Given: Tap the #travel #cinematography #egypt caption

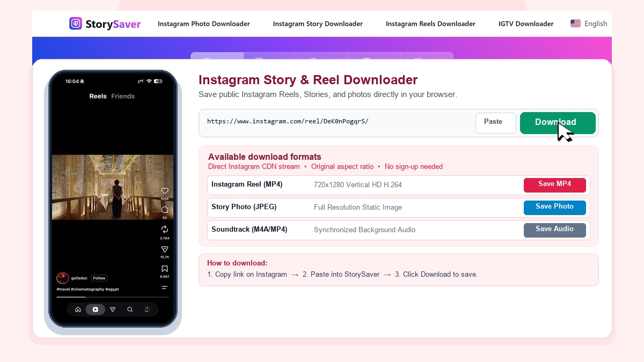Looking at the screenshot, I should coord(87,289).
